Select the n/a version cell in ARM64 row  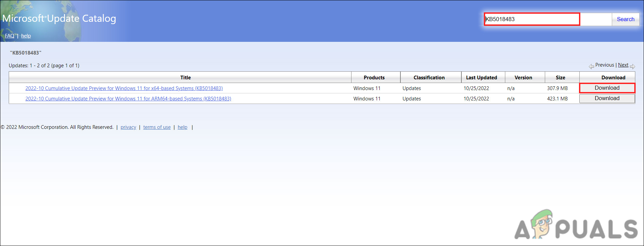pyautogui.click(x=511, y=99)
